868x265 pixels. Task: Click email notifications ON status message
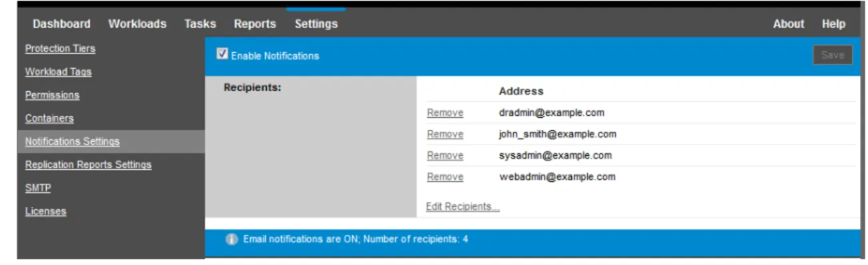click(x=355, y=239)
